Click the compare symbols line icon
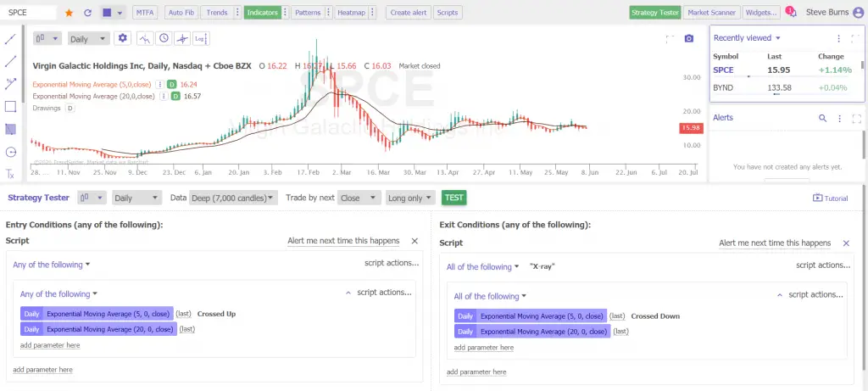 (x=144, y=38)
